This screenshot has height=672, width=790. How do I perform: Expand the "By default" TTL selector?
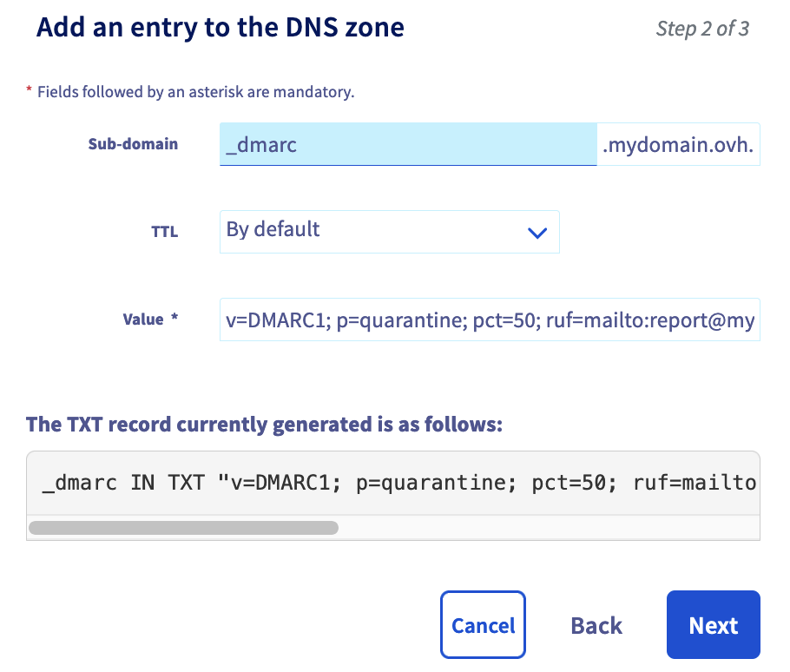pyautogui.click(x=390, y=232)
